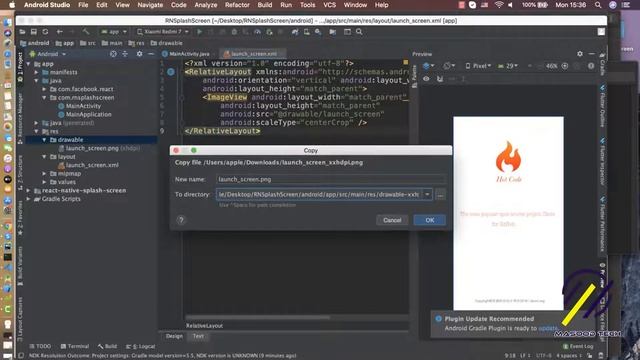Click the Make Project hammer icon
This screenshot has height=360, width=640.
86,32
